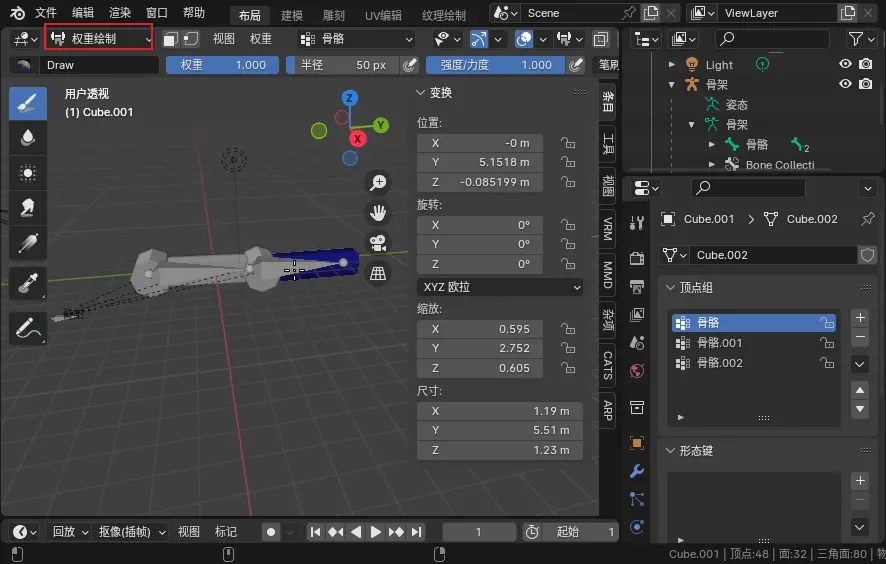
Task: Select the Gradient weight tool
Action: pyautogui.click(x=28, y=242)
